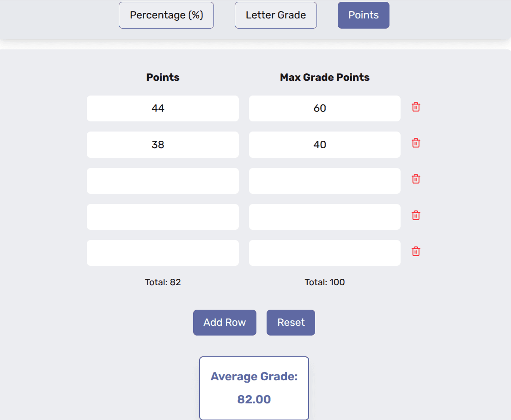Click the trash icon for the third row
The height and width of the screenshot is (420, 511).
(415, 179)
